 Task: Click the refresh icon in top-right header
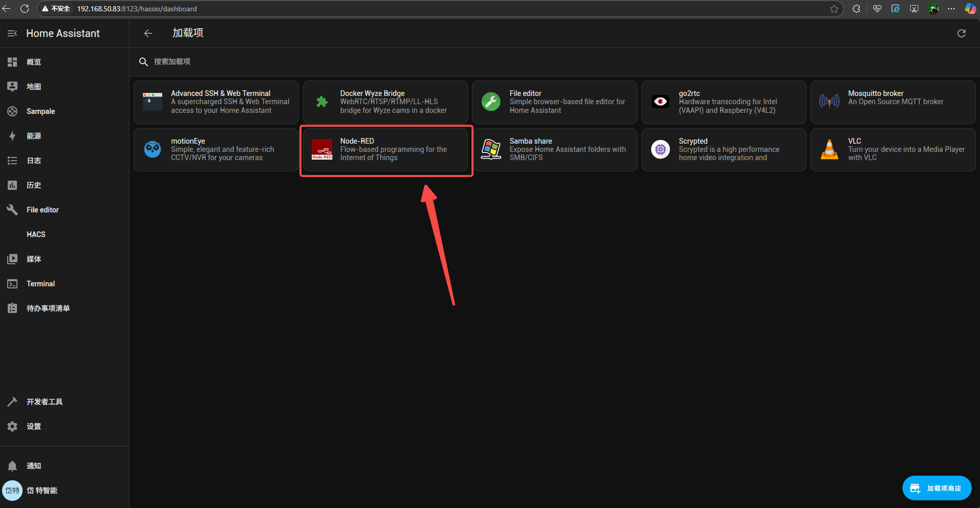(x=961, y=33)
